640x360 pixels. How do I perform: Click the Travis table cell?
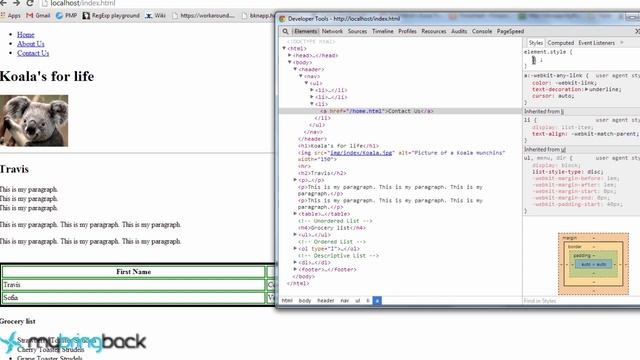pos(133,285)
